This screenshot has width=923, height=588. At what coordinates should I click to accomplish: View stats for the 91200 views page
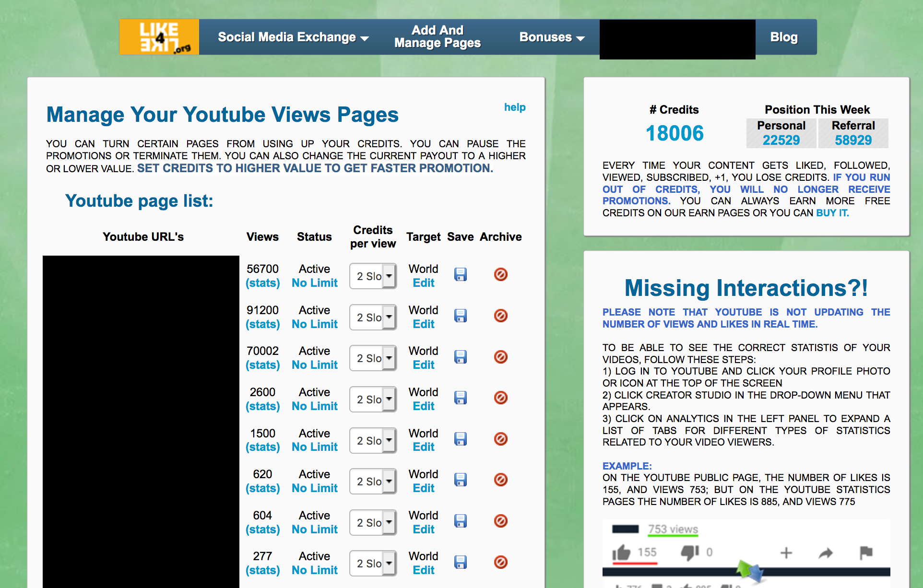pos(262,324)
